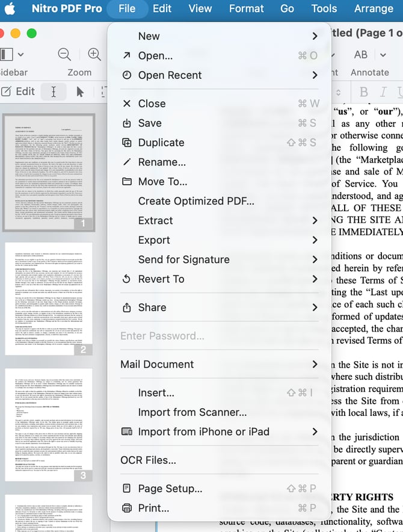Choose Insert... from File menu
403x532 pixels.
pos(219,392)
